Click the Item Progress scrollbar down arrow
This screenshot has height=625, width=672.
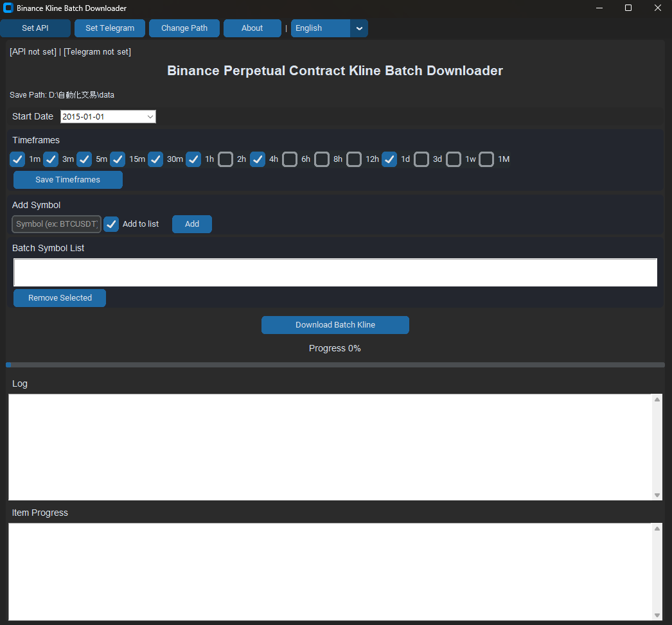[x=657, y=615]
